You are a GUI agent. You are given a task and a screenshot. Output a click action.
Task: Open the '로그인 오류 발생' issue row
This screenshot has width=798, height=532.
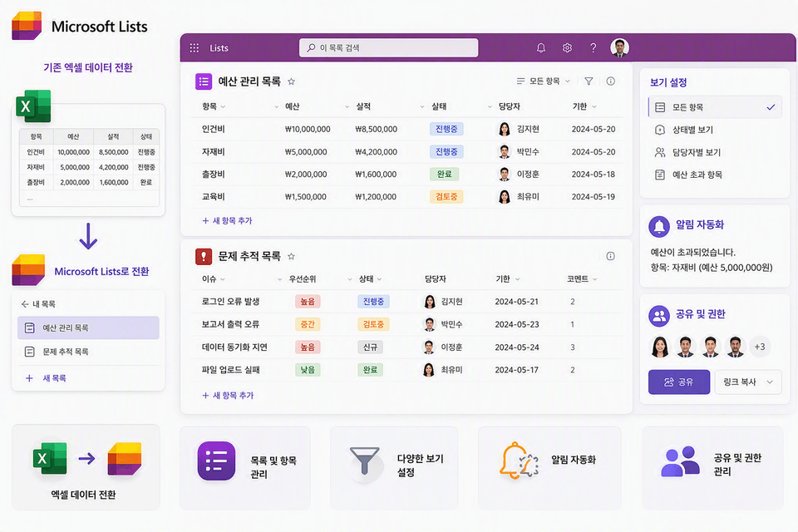click(406, 302)
